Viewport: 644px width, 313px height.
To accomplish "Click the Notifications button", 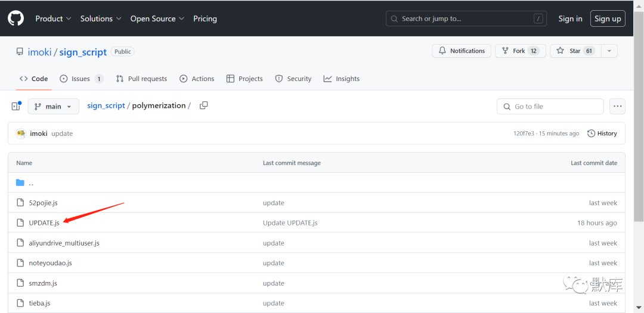I will tap(461, 51).
